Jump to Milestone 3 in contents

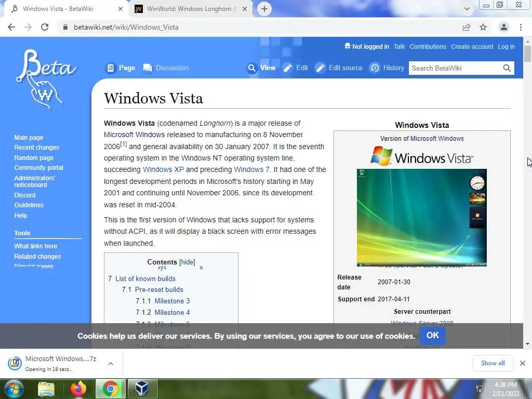tap(172, 301)
